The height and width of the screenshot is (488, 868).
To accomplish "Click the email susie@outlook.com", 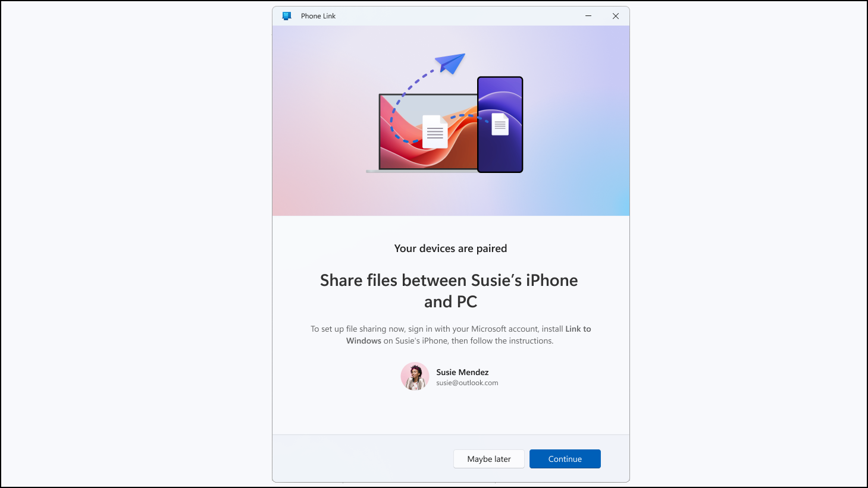I will (x=467, y=383).
